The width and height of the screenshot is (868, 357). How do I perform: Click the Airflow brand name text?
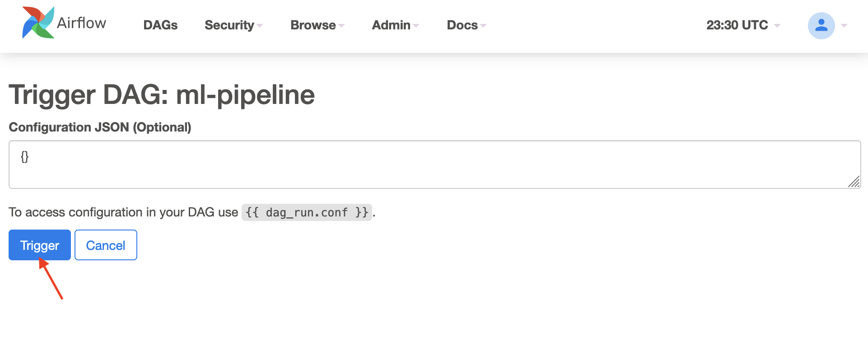(81, 23)
